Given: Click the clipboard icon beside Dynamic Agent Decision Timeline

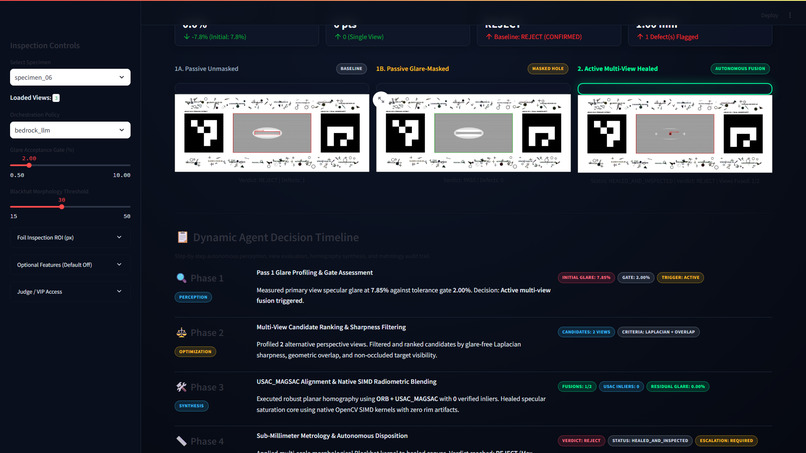Looking at the screenshot, I should click(182, 237).
